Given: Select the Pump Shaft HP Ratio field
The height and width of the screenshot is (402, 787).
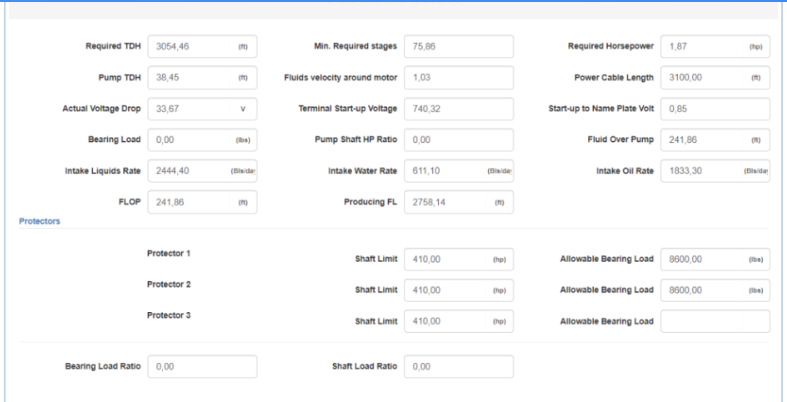Looking at the screenshot, I should click(459, 140).
